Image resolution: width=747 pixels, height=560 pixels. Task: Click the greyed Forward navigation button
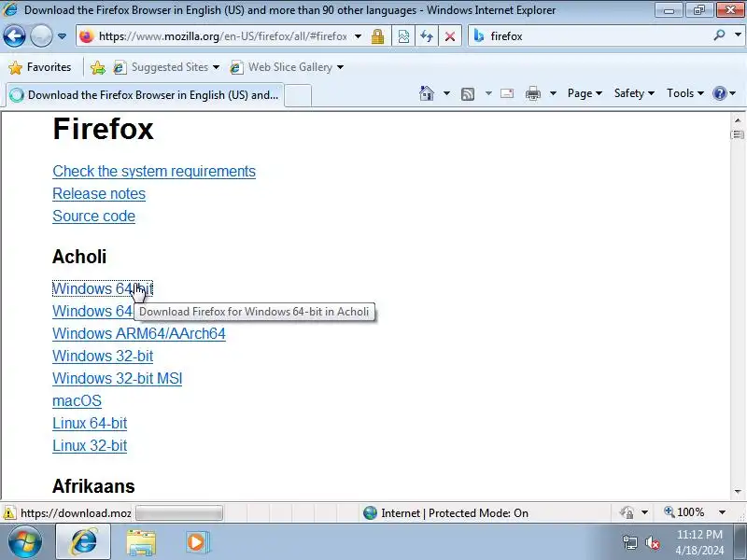[x=41, y=35]
